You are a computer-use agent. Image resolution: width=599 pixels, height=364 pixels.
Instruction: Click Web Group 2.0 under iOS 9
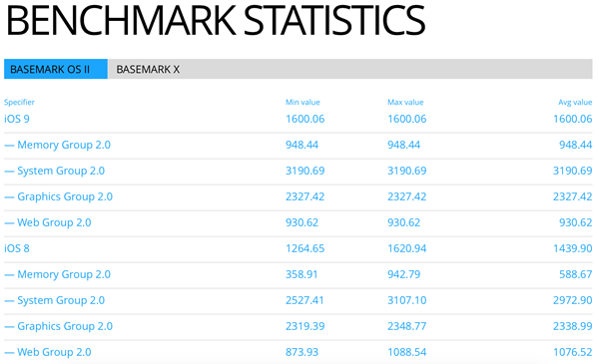point(54,222)
